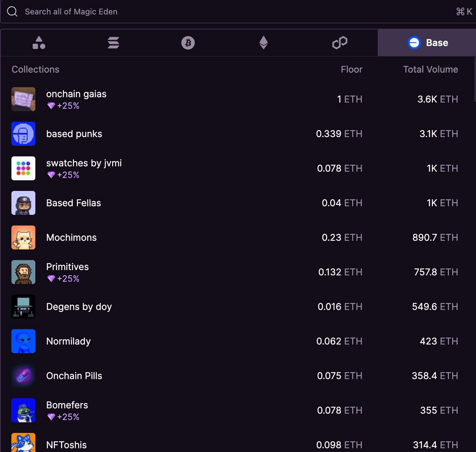Open the Onchain Pills thumbnail
Image resolution: width=476 pixels, height=452 pixels.
[23, 376]
